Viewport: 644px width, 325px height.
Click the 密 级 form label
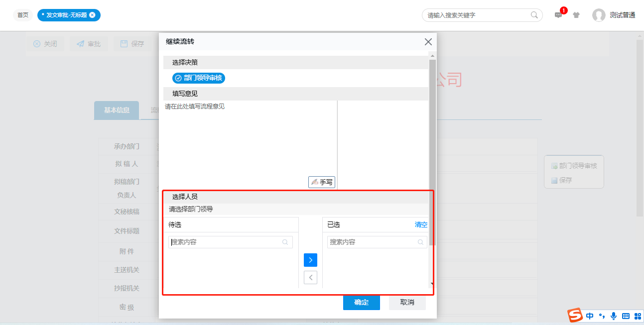[x=127, y=307]
